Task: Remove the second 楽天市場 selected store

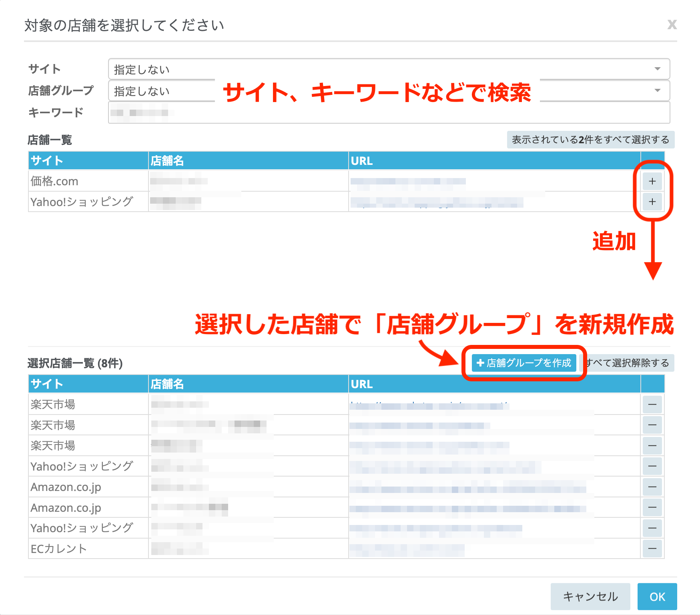Action: pyautogui.click(x=652, y=425)
